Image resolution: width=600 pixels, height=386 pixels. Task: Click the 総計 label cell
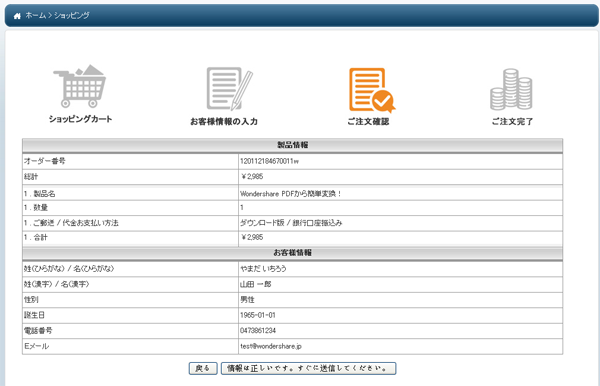pos(130,177)
